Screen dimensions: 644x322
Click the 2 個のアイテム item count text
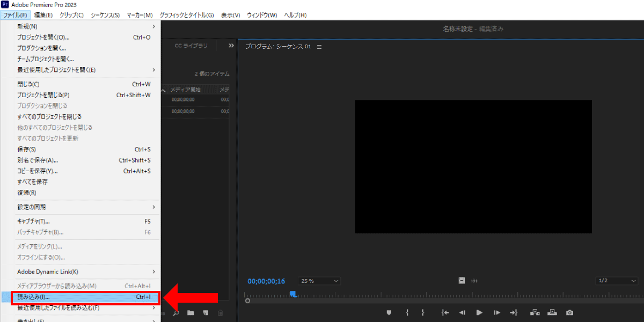[212, 74]
